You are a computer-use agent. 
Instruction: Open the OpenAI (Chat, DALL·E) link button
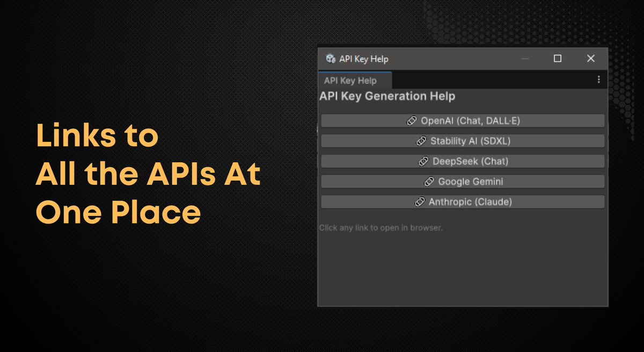click(463, 121)
